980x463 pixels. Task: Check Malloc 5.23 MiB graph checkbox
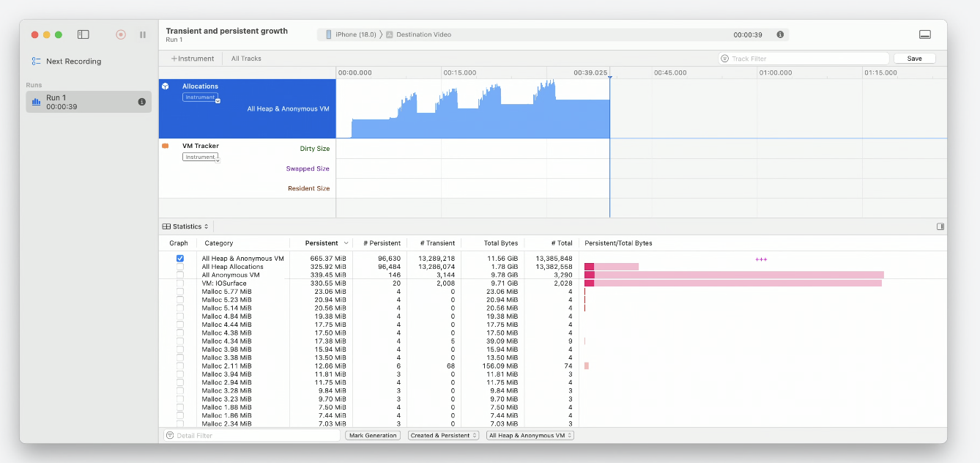180,300
